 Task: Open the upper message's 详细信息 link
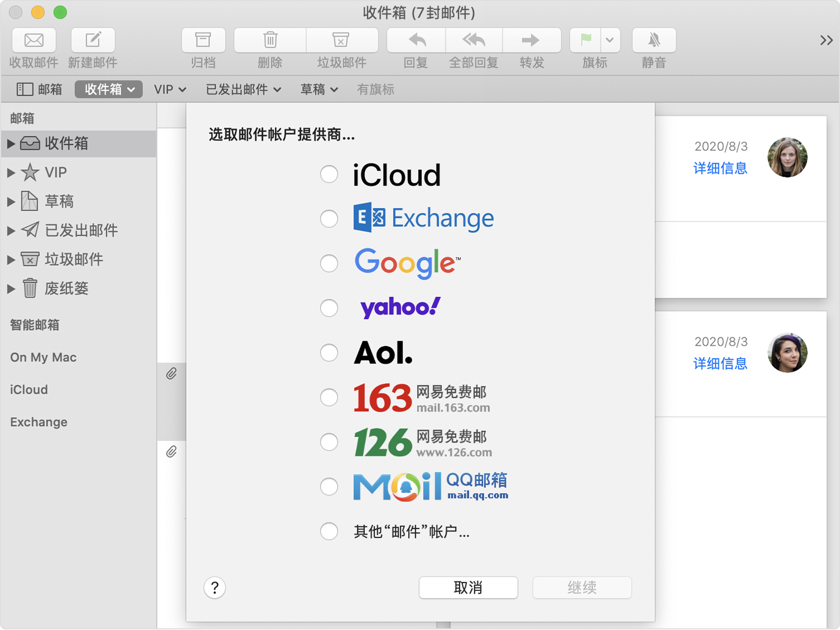click(720, 168)
